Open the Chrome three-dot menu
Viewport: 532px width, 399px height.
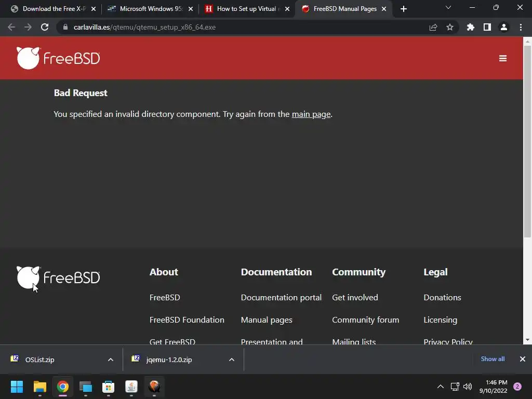(x=521, y=27)
